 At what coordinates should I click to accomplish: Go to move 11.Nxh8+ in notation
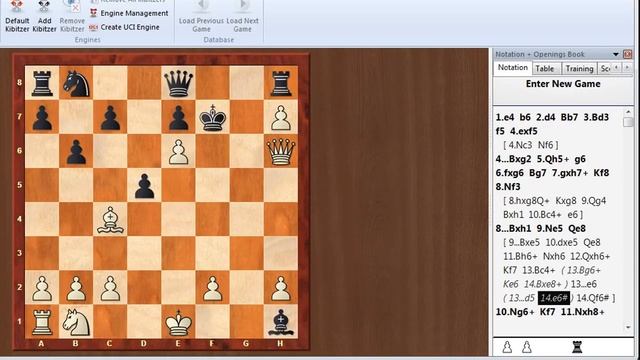pyautogui.click(x=583, y=312)
